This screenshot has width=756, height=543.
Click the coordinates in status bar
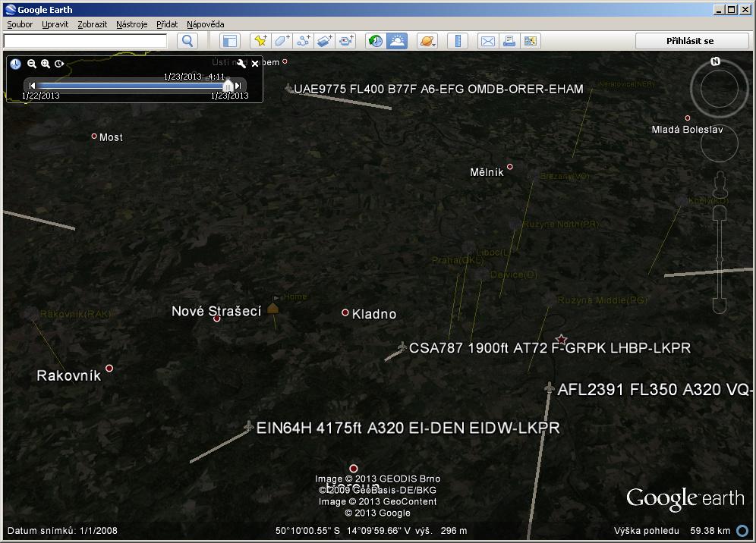343,530
